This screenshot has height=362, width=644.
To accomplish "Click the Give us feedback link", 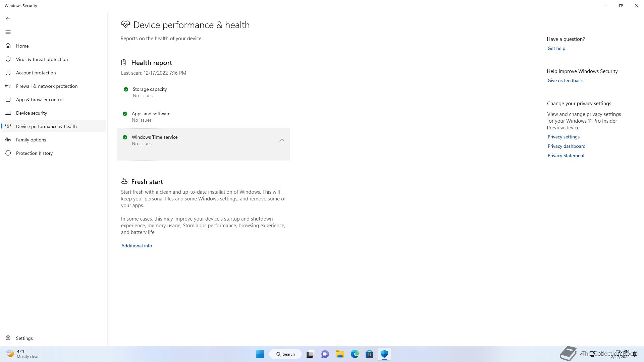I will (x=565, y=80).
